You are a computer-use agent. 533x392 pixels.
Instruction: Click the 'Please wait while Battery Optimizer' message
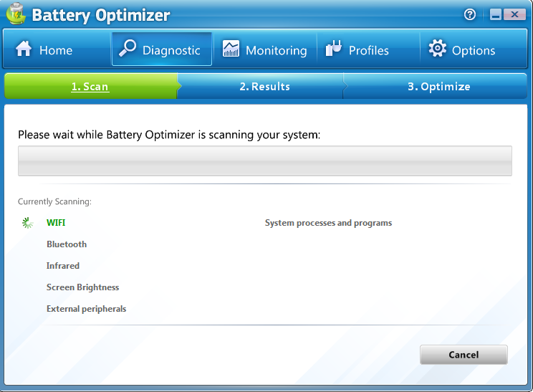(x=169, y=135)
